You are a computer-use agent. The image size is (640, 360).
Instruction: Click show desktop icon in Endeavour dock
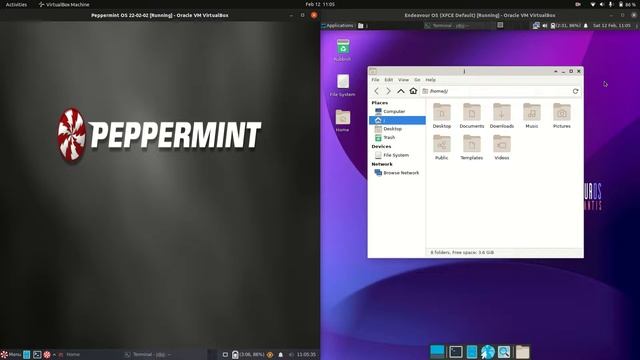coord(437,351)
